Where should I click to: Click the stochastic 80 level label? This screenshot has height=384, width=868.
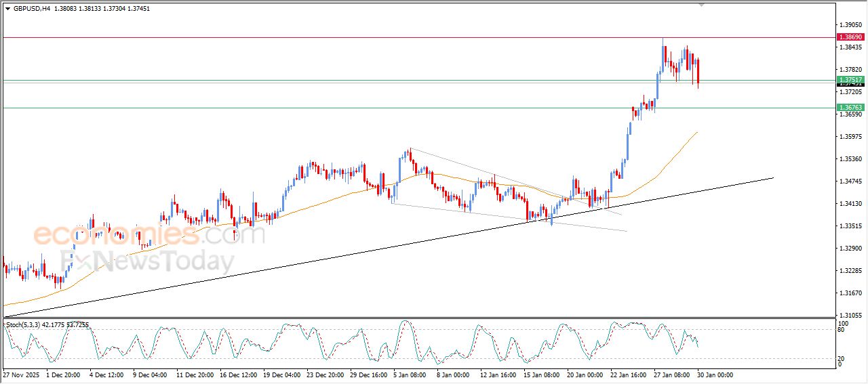(x=842, y=330)
